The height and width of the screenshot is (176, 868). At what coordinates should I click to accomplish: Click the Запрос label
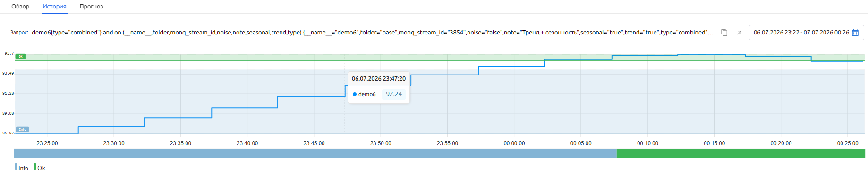(19, 33)
